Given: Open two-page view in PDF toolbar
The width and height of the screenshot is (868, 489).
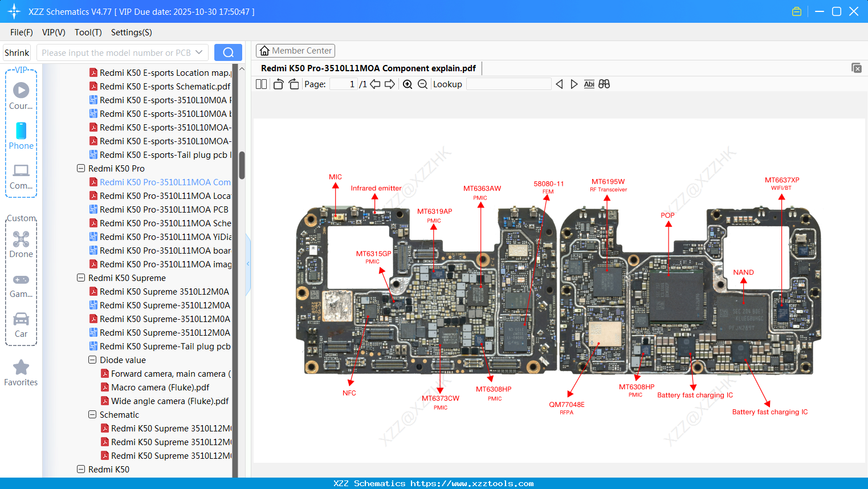Looking at the screenshot, I should pyautogui.click(x=260, y=84).
